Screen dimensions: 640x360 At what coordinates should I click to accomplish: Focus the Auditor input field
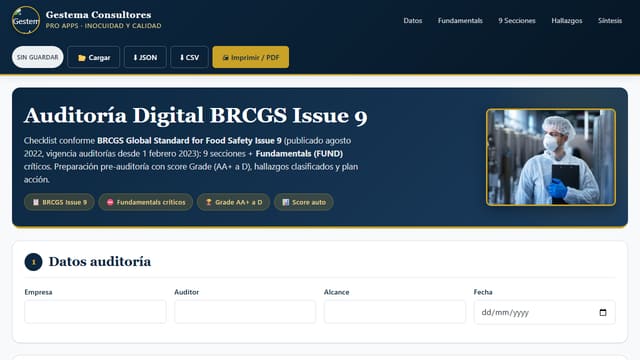point(245,312)
